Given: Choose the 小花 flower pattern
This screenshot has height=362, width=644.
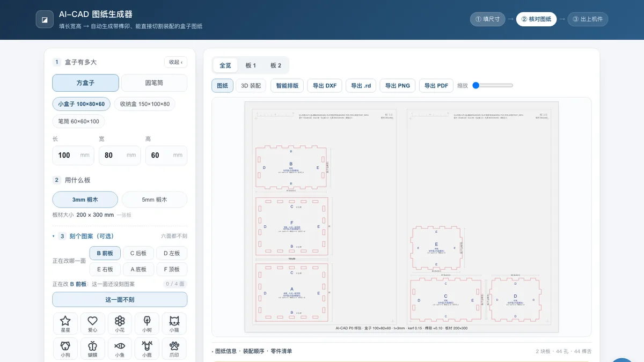Looking at the screenshot, I should (120, 324).
